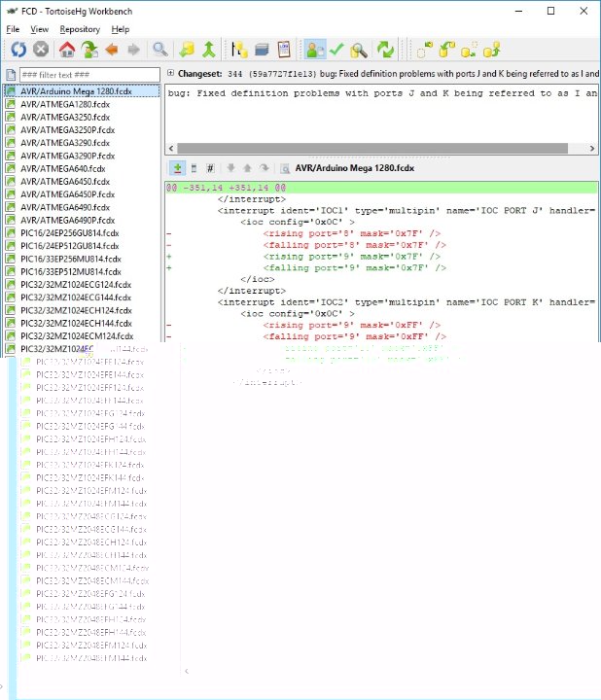Go to working directory parent (red house icon)
The width and height of the screenshot is (601, 700).
[x=67, y=50]
